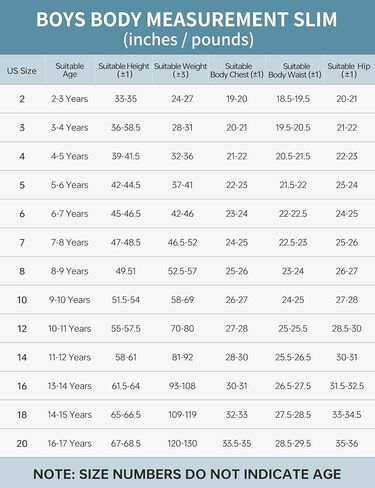Screen dimensions: 375x488
Task: Click the Suitable Hip column header
Action: (x=349, y=70)
